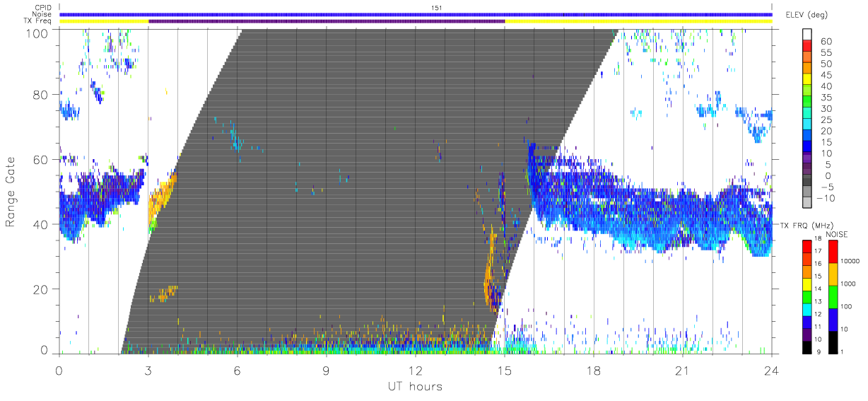Select the ELEV color segment between 20 and 25
The height and width of the screenshot is (401, 868).
click(x=807, y=125)
